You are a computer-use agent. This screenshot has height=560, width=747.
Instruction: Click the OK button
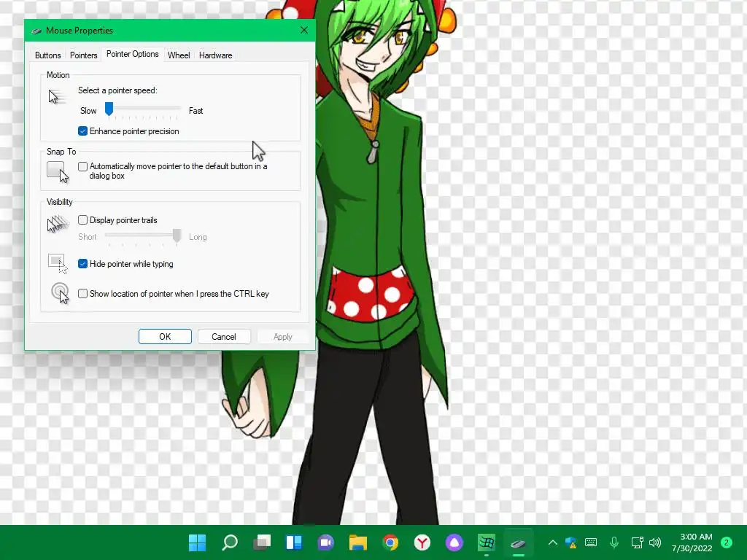click(x=165, y=337)
